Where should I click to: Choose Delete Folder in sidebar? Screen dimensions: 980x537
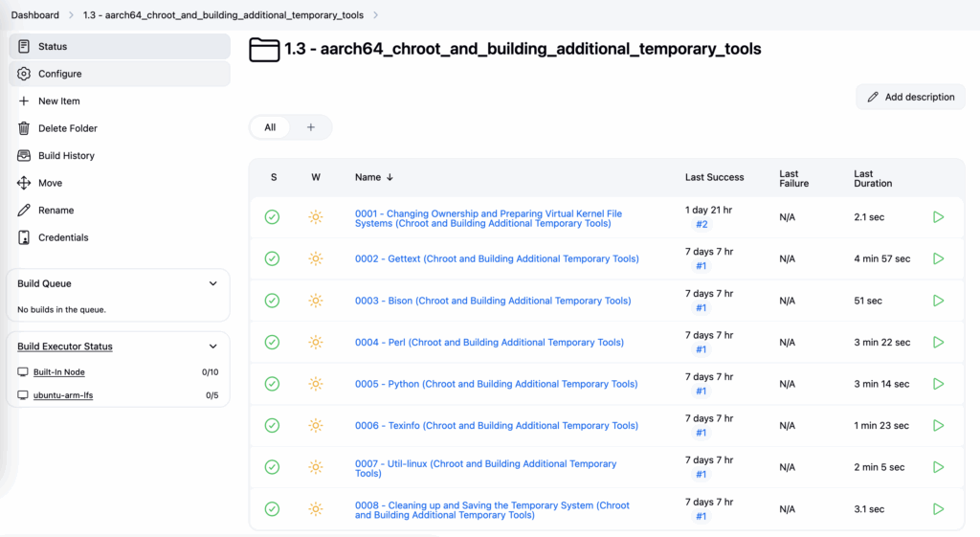click(120, 128)
